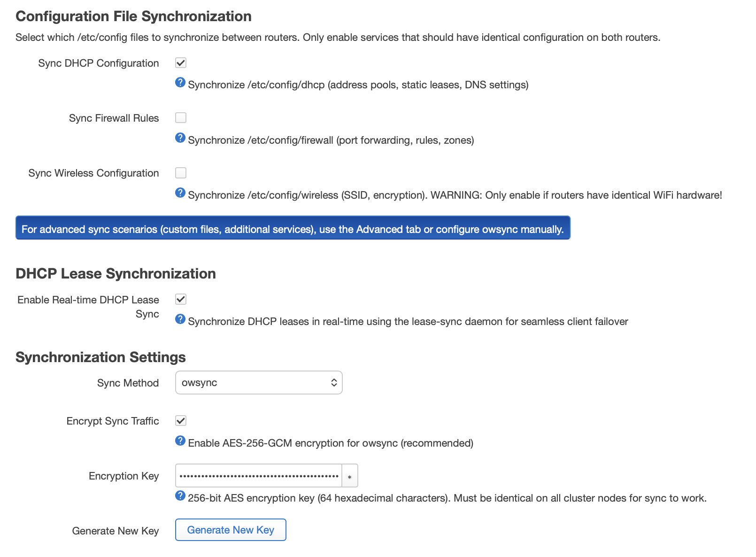Click the Sync DHCP Configuration label
The image size is (756, 557).
point(98,63)
